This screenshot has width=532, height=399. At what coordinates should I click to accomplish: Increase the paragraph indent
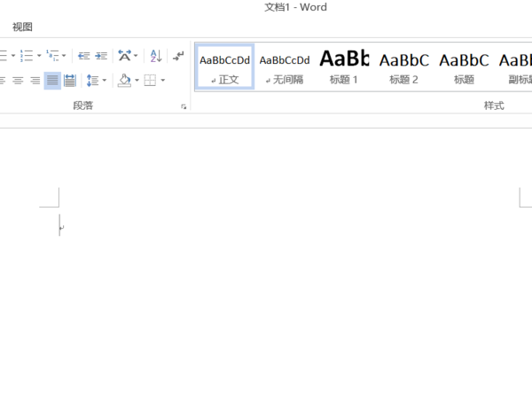pyautogui.click(x=101, y=56)
